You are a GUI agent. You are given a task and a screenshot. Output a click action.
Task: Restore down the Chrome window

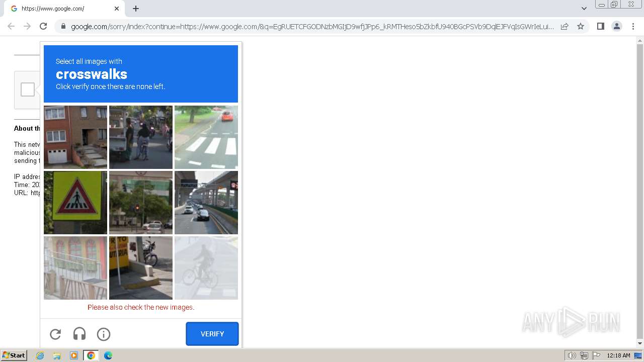(614, 5)
